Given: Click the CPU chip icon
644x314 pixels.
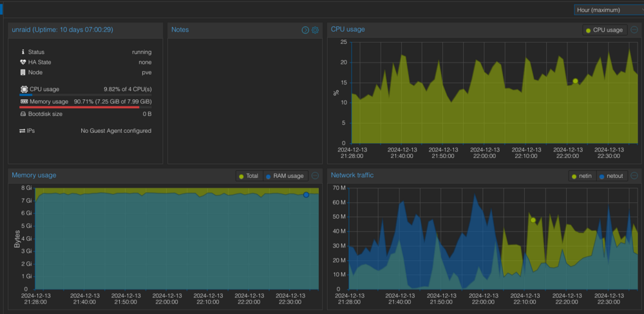Looking at the screenshot, I should coord(24,89).
